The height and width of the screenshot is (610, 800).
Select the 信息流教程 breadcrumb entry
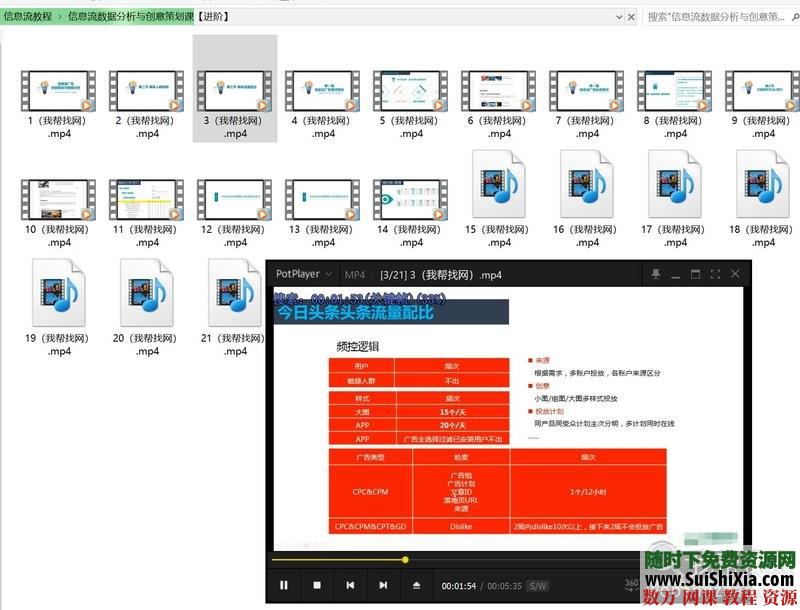28,16
